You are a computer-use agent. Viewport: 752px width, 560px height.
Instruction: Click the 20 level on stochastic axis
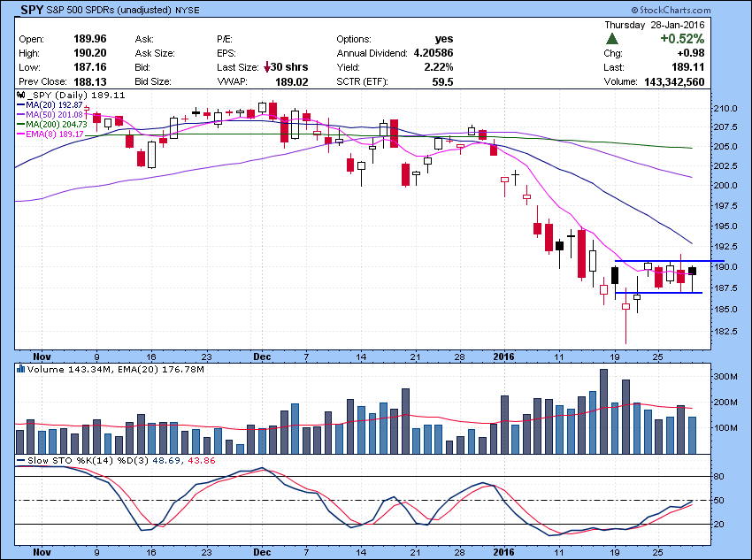[719, 525]
